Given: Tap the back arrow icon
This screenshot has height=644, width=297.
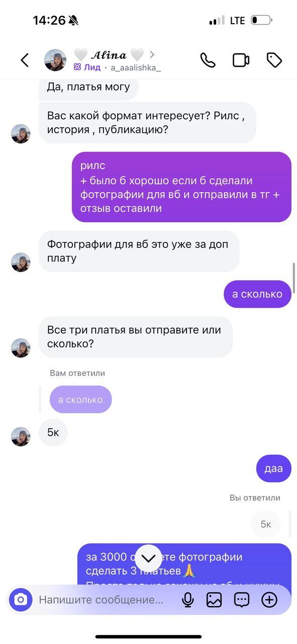Looking at the screenshot, I should click(x=25, y=60).
